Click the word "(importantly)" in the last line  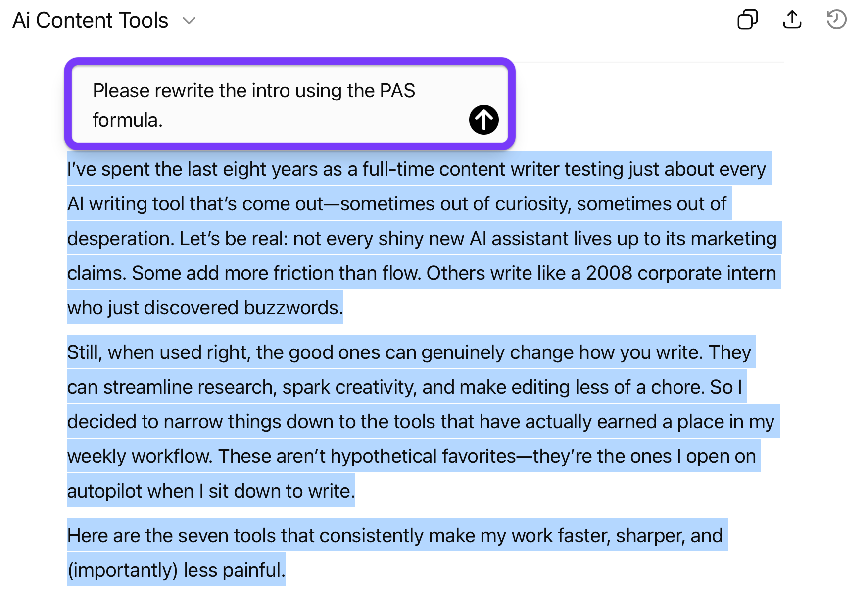pos(123,570)
